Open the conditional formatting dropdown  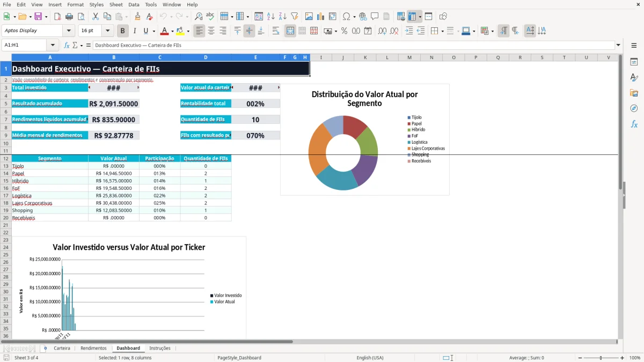coord(492,31)
